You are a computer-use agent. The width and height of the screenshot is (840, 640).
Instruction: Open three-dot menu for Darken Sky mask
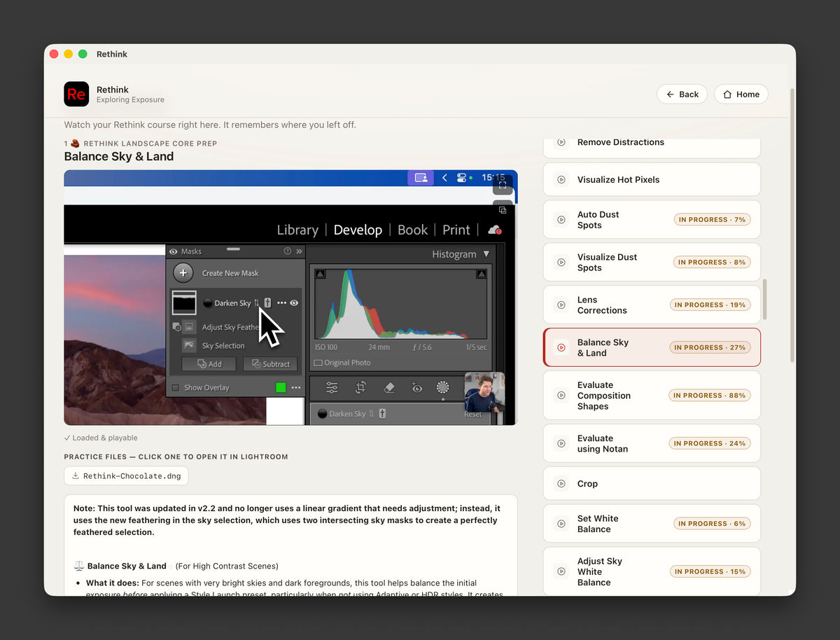point(281,303)
